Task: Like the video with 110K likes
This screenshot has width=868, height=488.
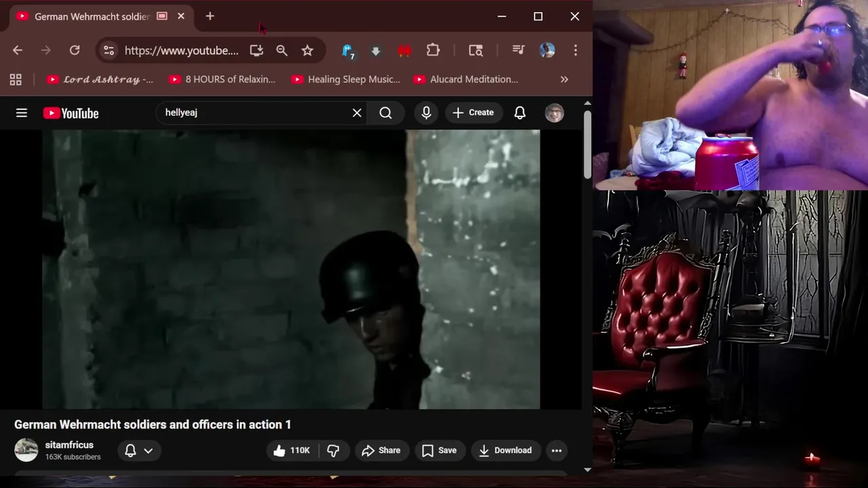Action: coord(292,451)
